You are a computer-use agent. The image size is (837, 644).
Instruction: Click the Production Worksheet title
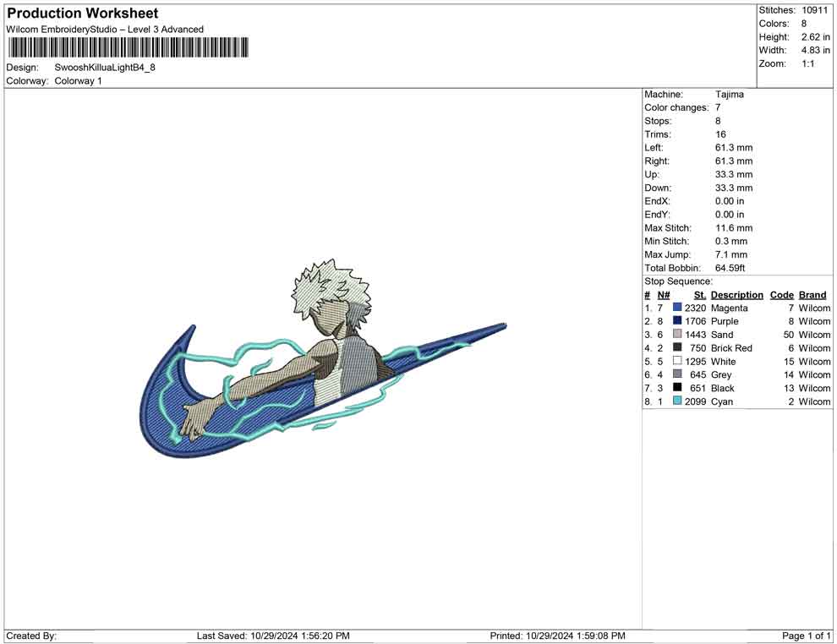point(82,14)
